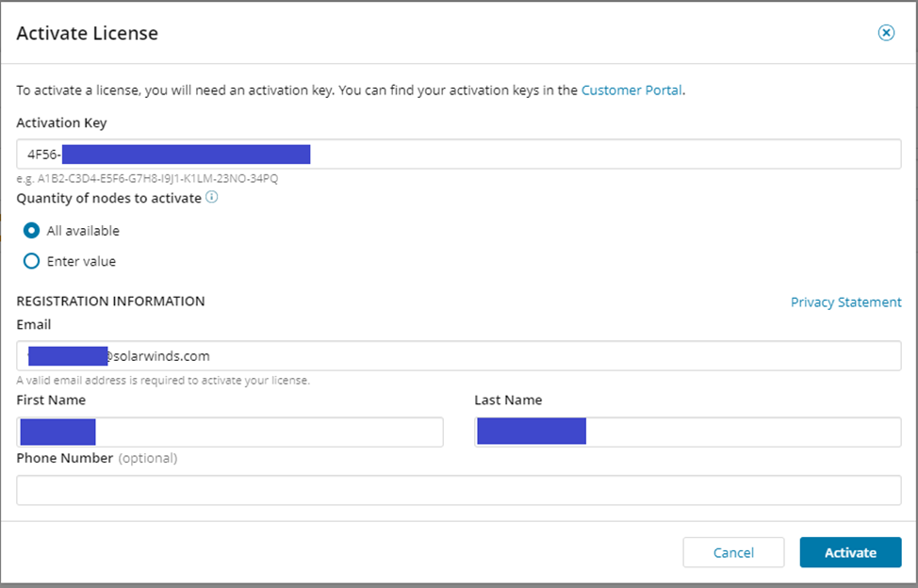The width and height of the screenshot is (918, 588).
Task: Click the info icon beside Quantity of nodes
Action: pos(213,198)
